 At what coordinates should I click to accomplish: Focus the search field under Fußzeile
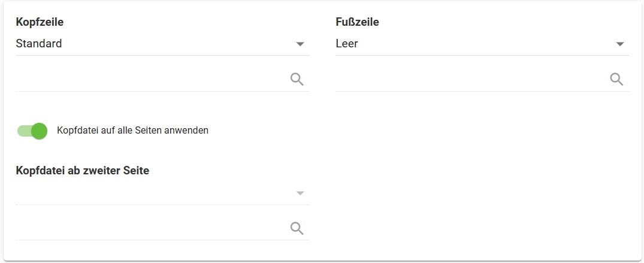coord(470,79)
